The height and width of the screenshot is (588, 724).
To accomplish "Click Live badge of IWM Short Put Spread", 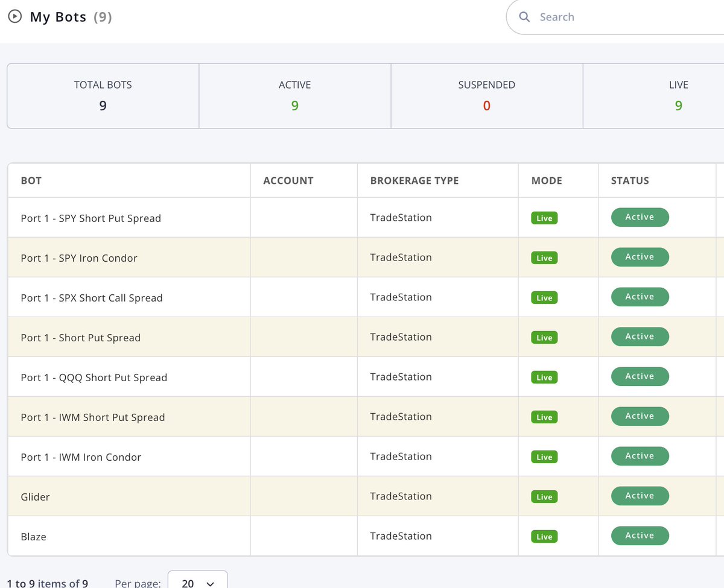I will pyautogui.click(x=544, y=417).
